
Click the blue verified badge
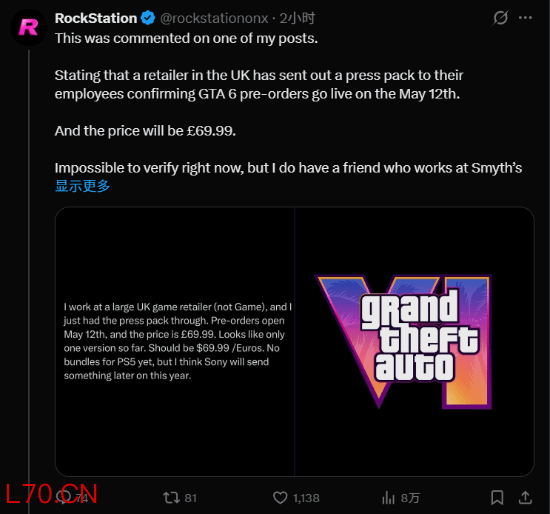(148, 18)
